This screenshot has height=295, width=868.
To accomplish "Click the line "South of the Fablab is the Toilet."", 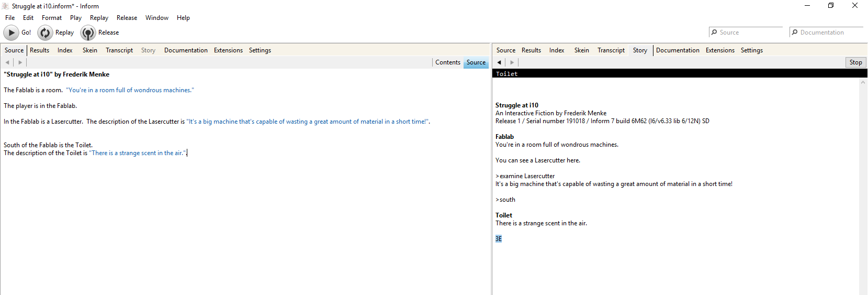I will coord(48,145).
